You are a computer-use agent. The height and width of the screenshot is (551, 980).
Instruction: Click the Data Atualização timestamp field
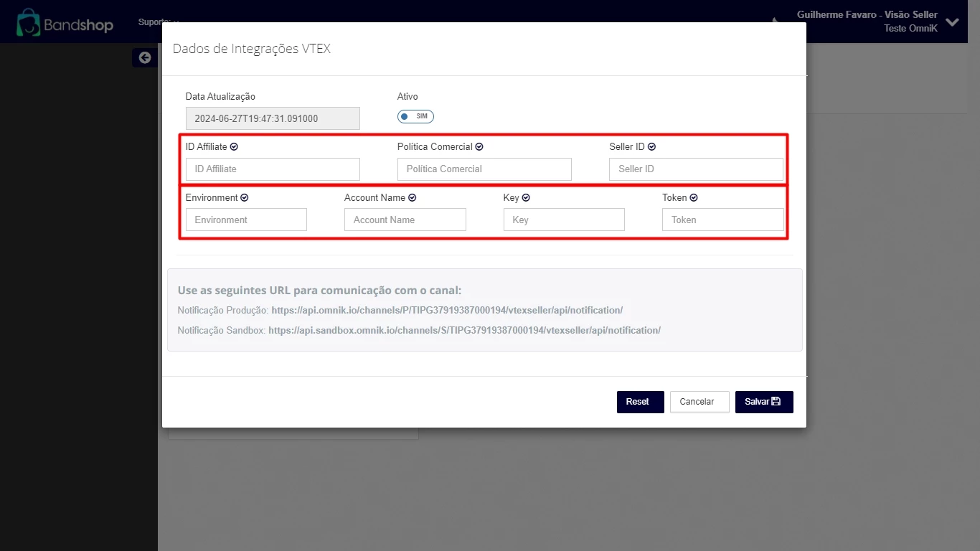273,118
